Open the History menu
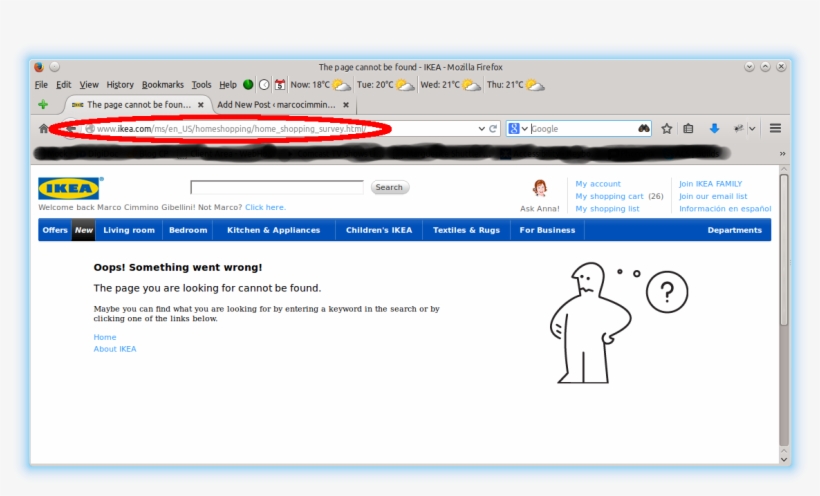This screenshot has height=496, width=820. coord(120,84)
